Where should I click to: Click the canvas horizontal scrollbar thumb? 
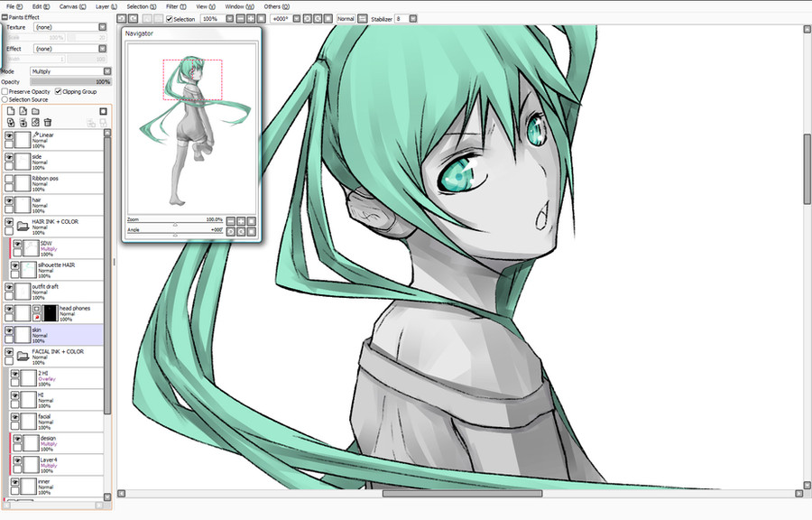[463, 494]
